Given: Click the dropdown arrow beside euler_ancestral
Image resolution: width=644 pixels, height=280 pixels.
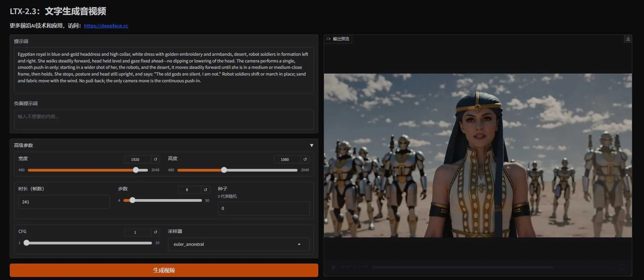Looking at the screenshot, I should (x=299, y=244).
